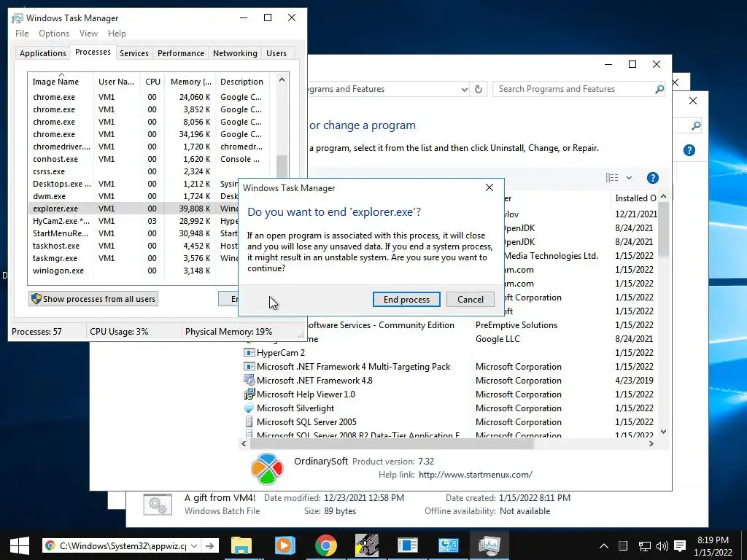This screenshot has width=747, height=560.
Task: Open the startmenux.com help link
Action: (476, 474)
